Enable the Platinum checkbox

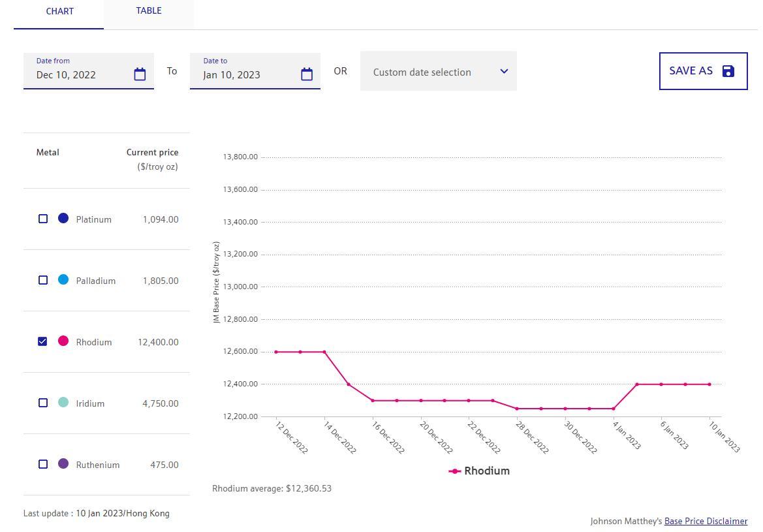coord(43,219)
